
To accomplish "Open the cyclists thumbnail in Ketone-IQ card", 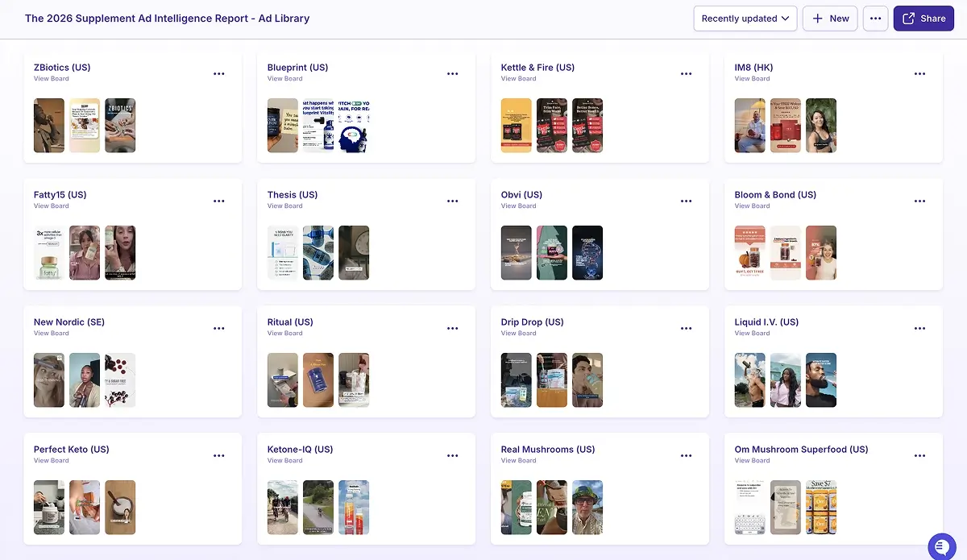I will pos(283,508).
